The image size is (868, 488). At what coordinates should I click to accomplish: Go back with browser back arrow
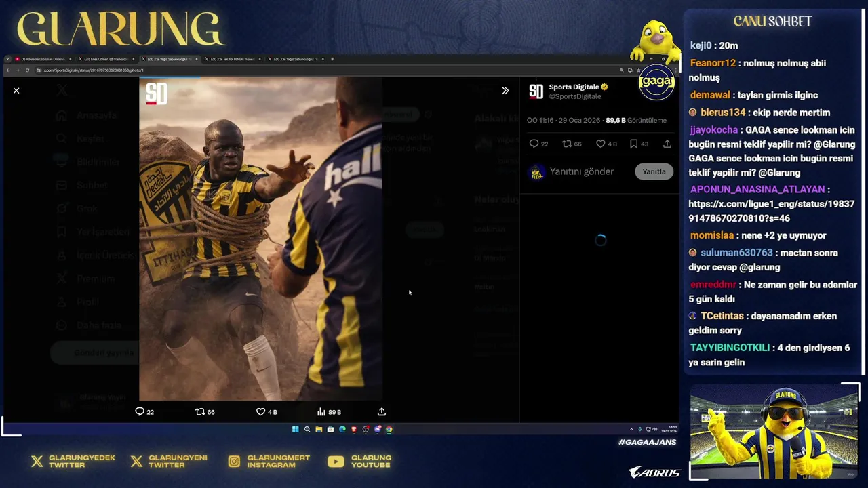point(8,70)
